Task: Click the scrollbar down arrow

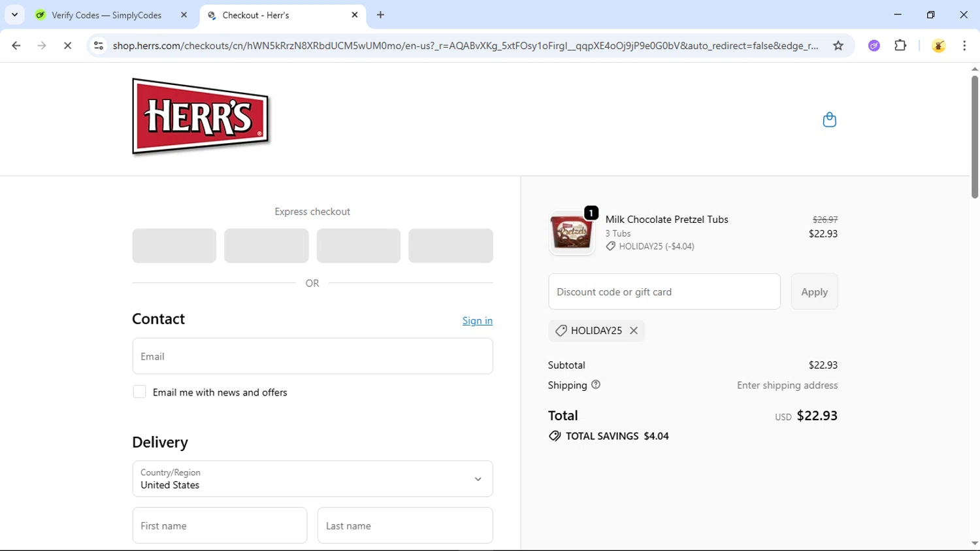Action: pos(974,544)
